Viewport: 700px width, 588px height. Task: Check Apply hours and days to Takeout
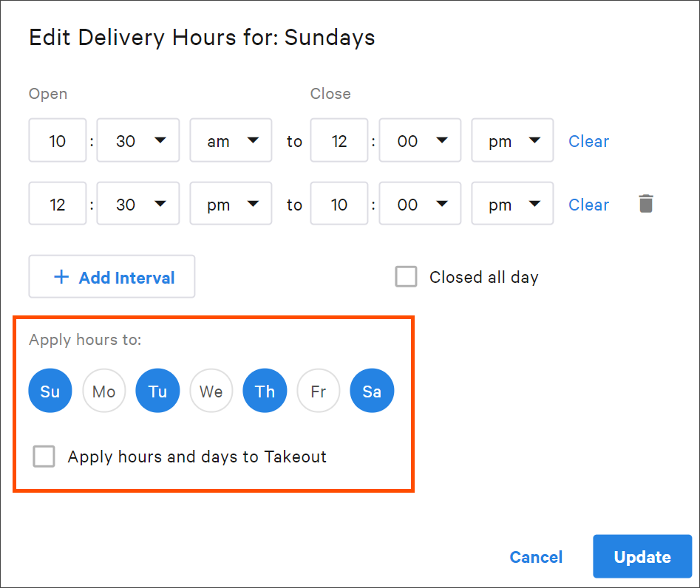tap(44, 456)
